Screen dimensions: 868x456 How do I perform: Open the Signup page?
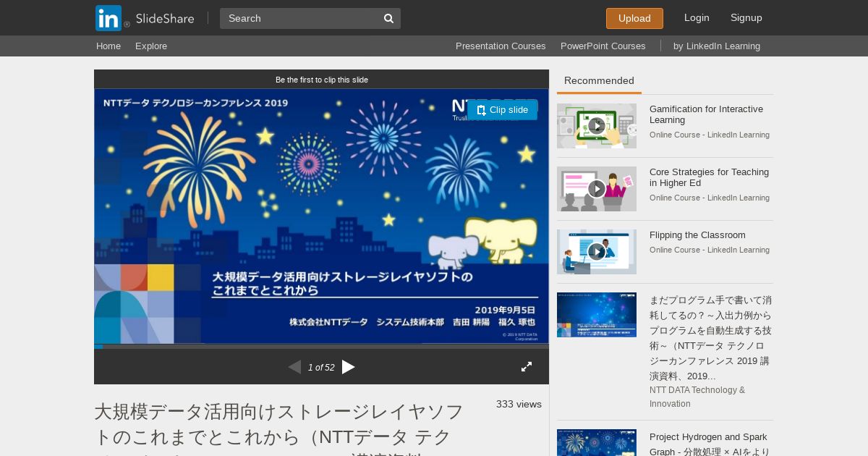point(746,17)
